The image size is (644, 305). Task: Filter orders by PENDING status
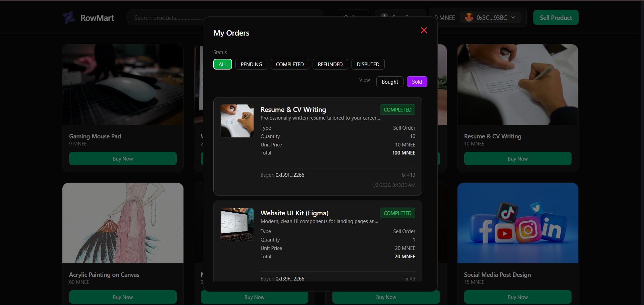(x=251, y=64)
